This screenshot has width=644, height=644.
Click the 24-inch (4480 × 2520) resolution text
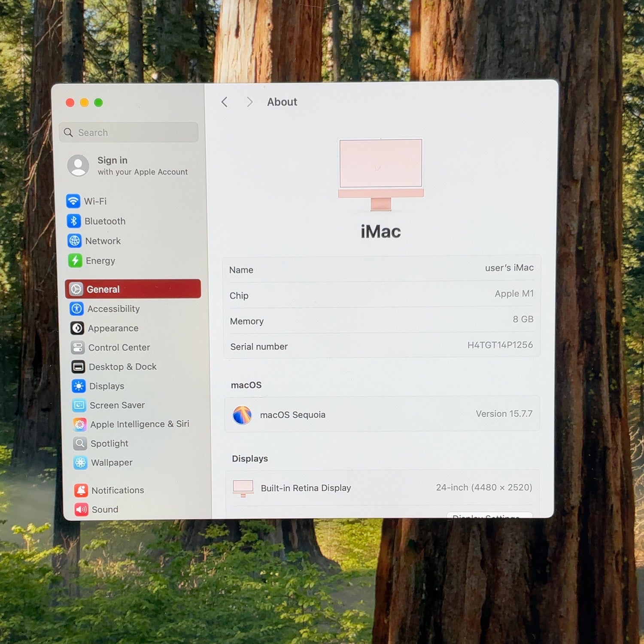pos(484,487)
